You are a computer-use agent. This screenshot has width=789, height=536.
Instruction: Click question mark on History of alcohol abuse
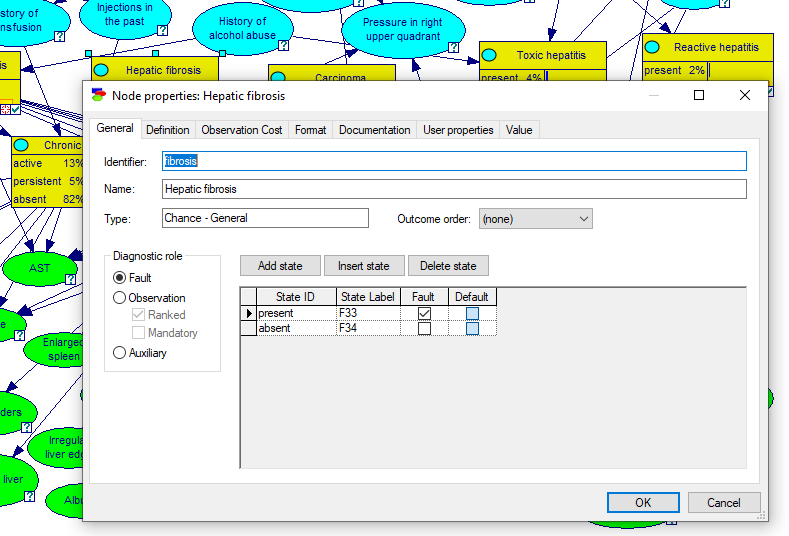(x=284, y=45)
